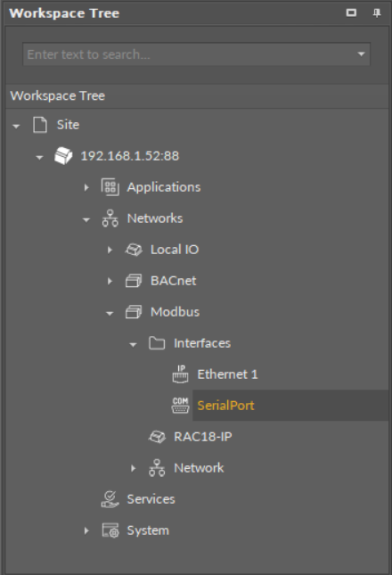Expand the Network node under Modbus

click(x=134, y=468)
